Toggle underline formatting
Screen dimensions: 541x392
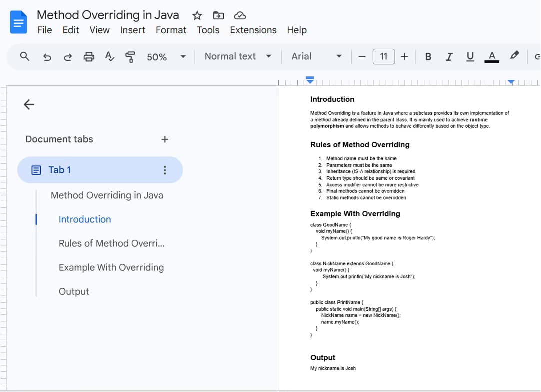pos(470,57)
